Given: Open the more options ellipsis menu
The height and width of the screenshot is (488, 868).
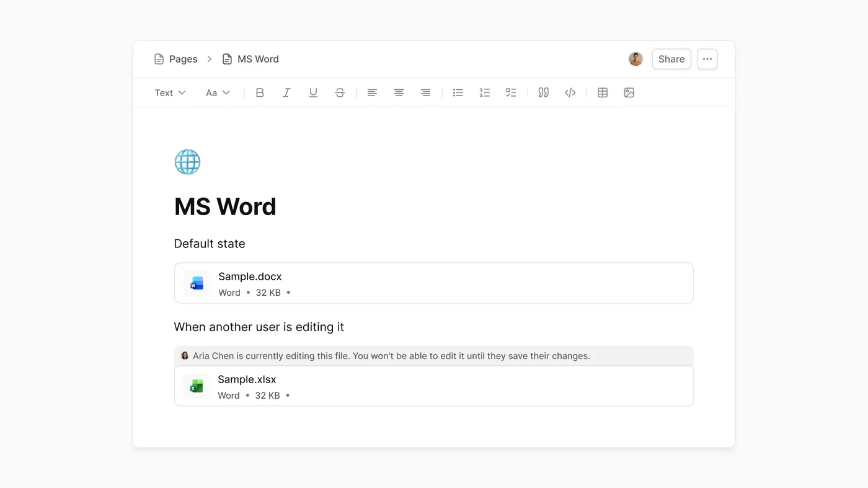Looking at the screenshot, I should 707,59.
